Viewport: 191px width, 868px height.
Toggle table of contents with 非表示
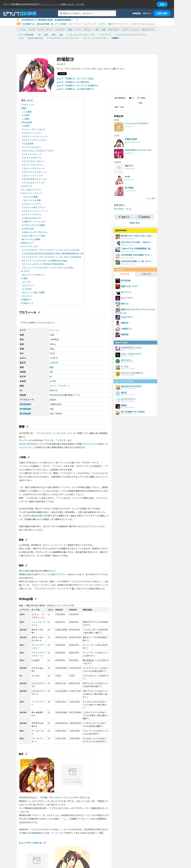(30, 100)
